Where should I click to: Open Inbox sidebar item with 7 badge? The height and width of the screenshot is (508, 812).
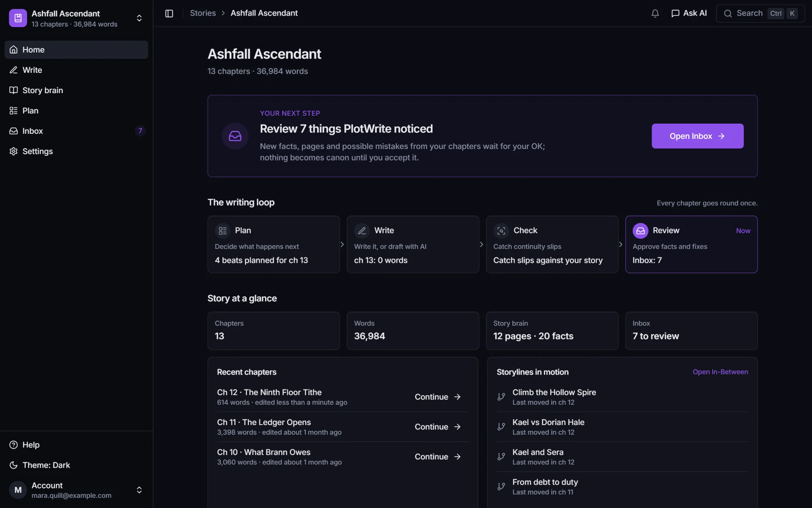[x=76, y=131]
